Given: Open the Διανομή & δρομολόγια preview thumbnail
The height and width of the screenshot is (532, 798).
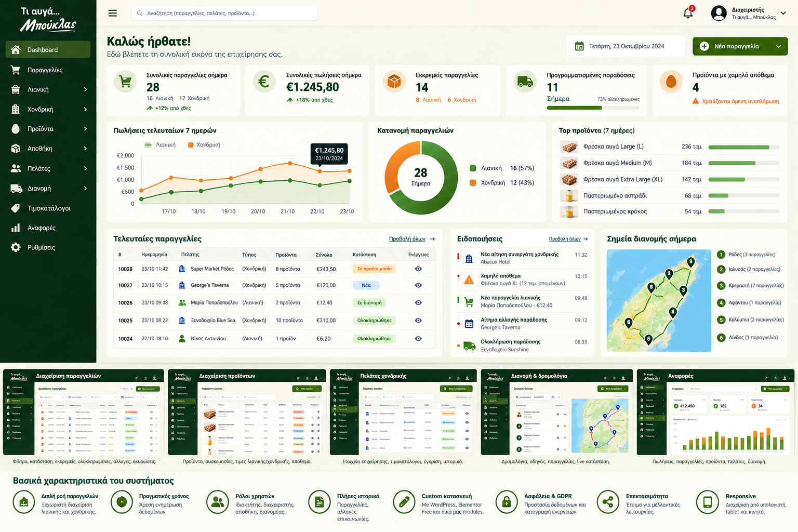Looking at the screenshot, I should pos(557,411).
